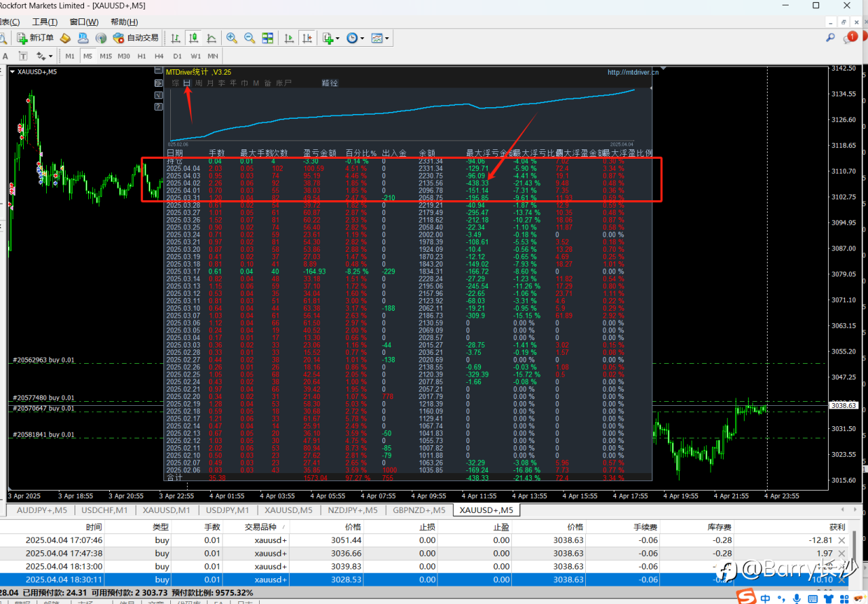Screen dimensions: 868x604
Task: Switch to the GBPNZD+,M5 chart tab
Action: 418,510
